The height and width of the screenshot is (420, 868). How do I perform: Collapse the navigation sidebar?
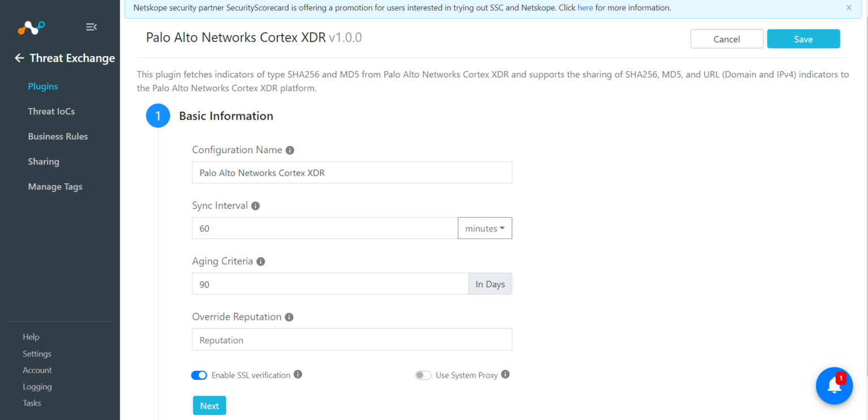[x=91, y=27]
